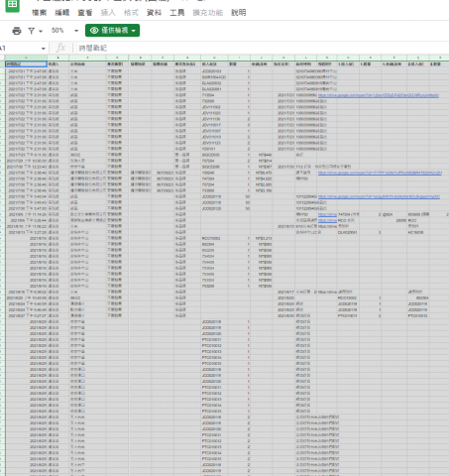Open the 檔案 menu
The width and height of the screenshot is (449, 476).
(x=39, y=13)
